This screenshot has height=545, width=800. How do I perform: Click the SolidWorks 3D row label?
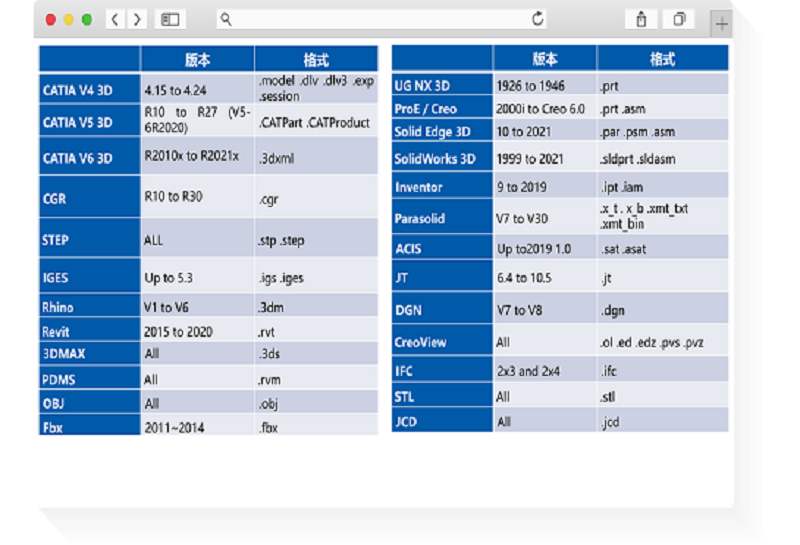(x=442, y=158)
